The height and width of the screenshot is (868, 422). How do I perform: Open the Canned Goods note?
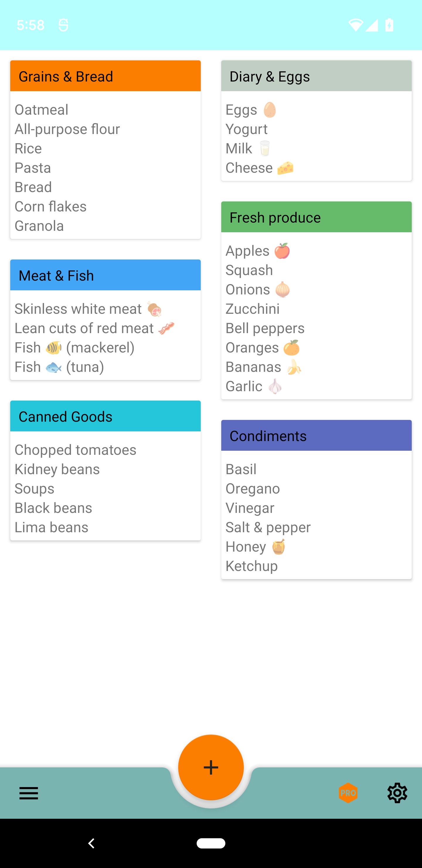[105, 416]
